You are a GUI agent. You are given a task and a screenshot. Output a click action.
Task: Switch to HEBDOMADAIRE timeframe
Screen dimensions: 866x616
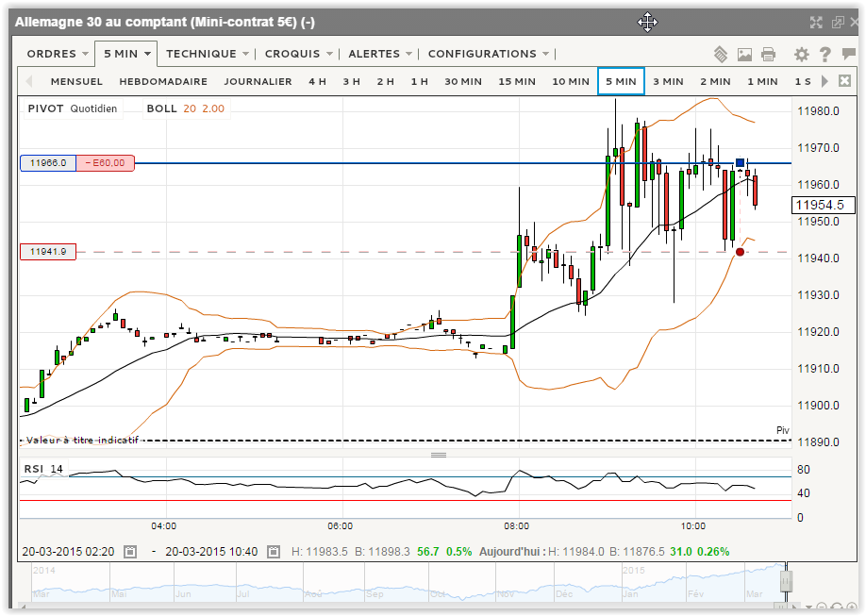(163, 81)
